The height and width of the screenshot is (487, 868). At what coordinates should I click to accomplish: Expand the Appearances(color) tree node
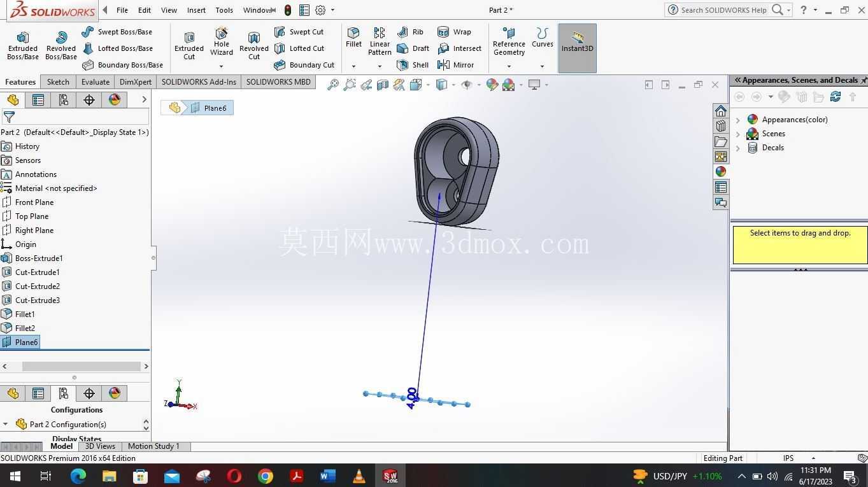pyautogui.click(x=738, y=120)
